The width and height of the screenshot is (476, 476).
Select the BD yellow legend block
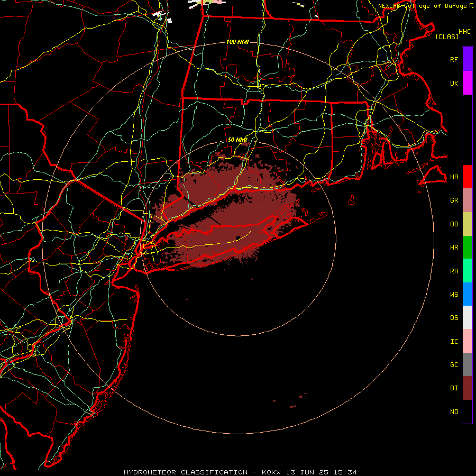click(467, 224)
